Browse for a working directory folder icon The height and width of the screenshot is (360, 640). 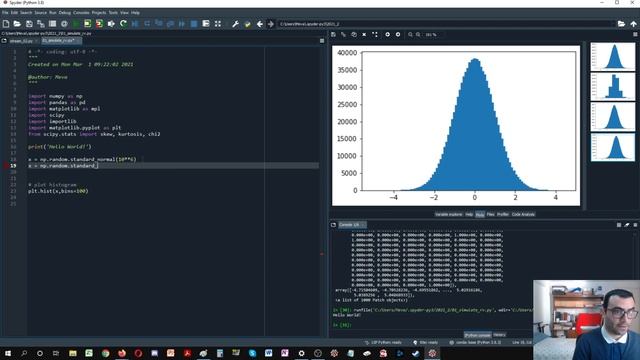pyautogui.click(x=621, y=24)
